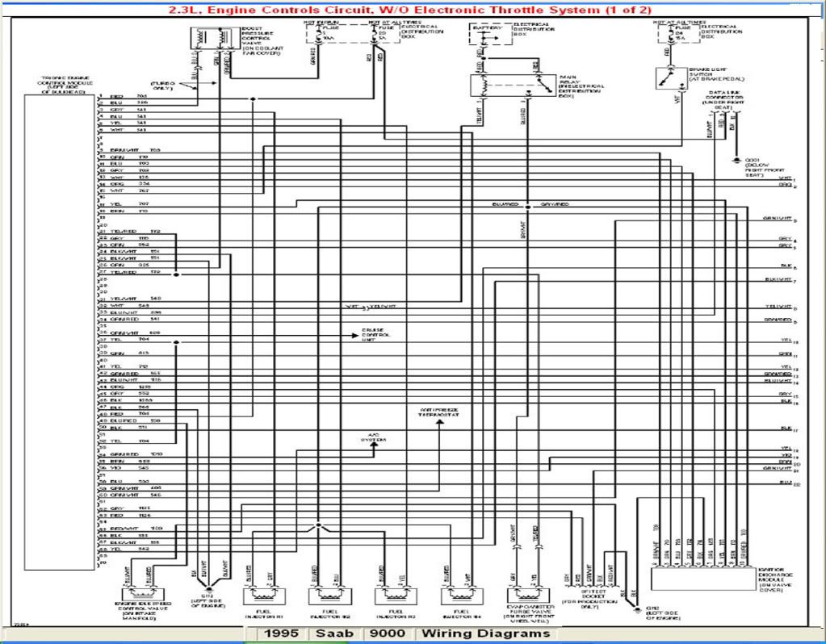Click the Cruise Control Unit label

pos(376,335)
